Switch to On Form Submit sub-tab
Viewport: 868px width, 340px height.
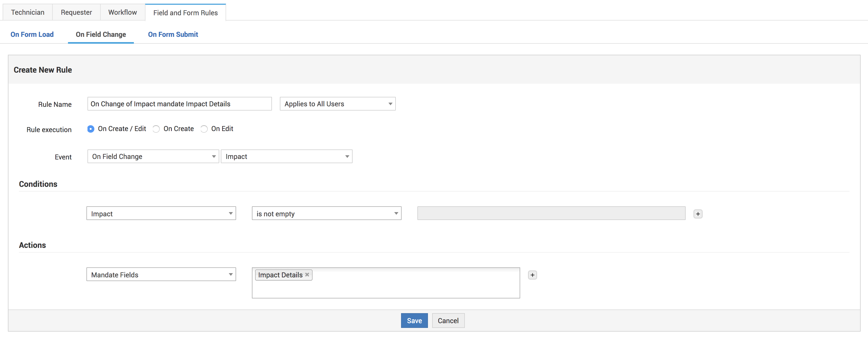click(x=173, y=34)
